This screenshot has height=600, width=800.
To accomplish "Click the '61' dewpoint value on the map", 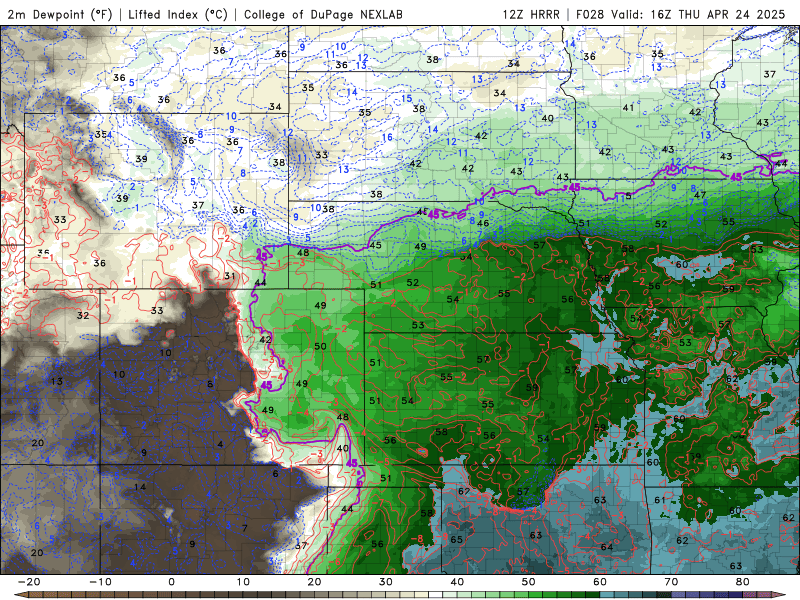I will 660,500.
